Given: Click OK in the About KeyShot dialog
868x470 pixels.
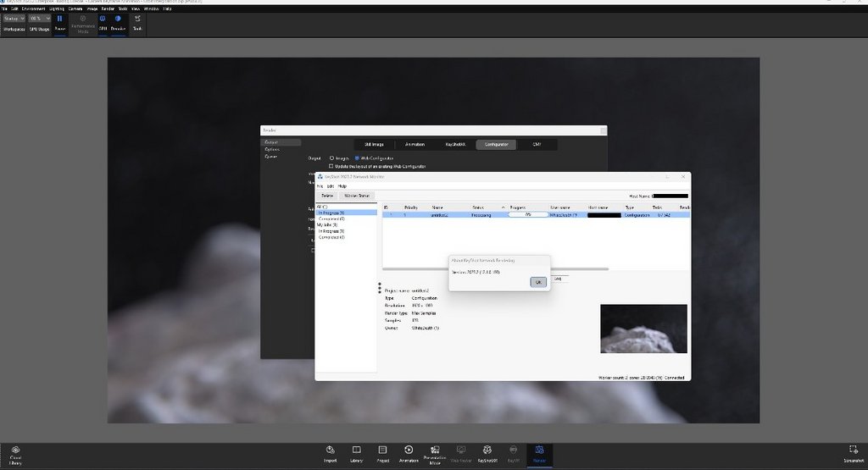Looking at the screenshot, I should [x=538, y=282].
